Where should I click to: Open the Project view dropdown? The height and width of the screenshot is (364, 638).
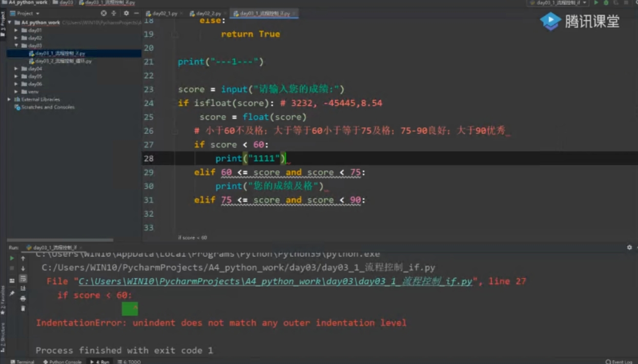tap(25, 13)
